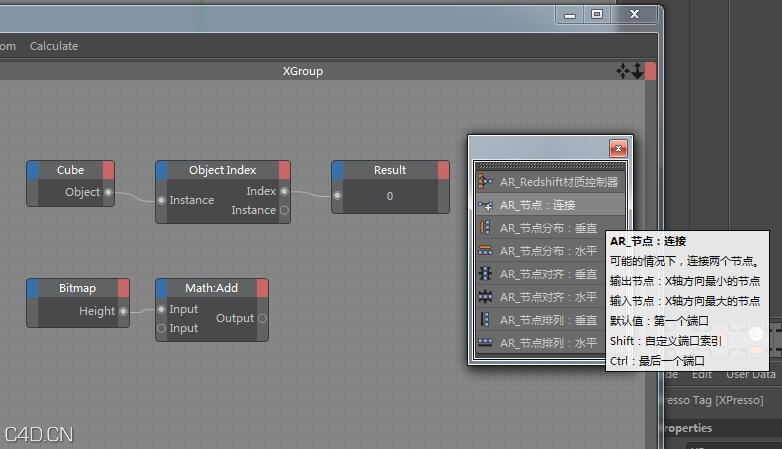
Task: Click the XGroup zoom arrow icon
Action: 637,71
